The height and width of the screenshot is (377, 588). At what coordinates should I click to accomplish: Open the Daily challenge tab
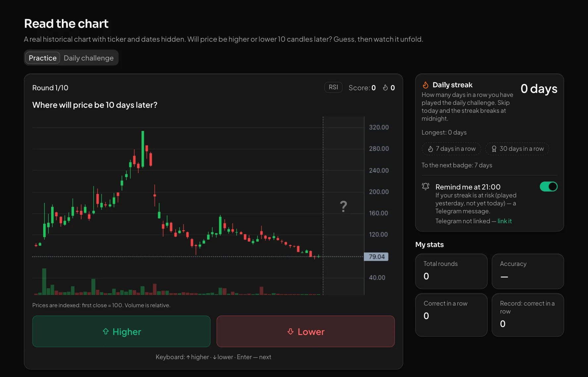(x=88, y=58)
